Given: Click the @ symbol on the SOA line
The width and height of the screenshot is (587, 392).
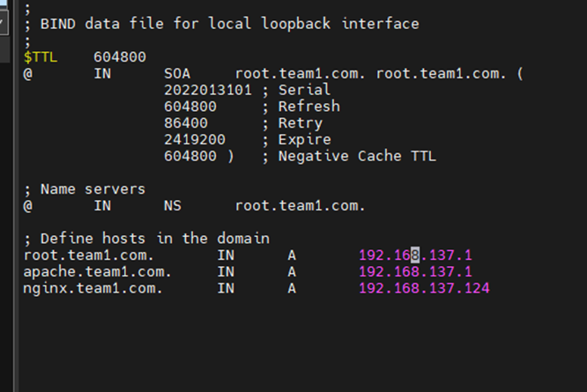Looking at the screenshot, I should click(27, 74).
